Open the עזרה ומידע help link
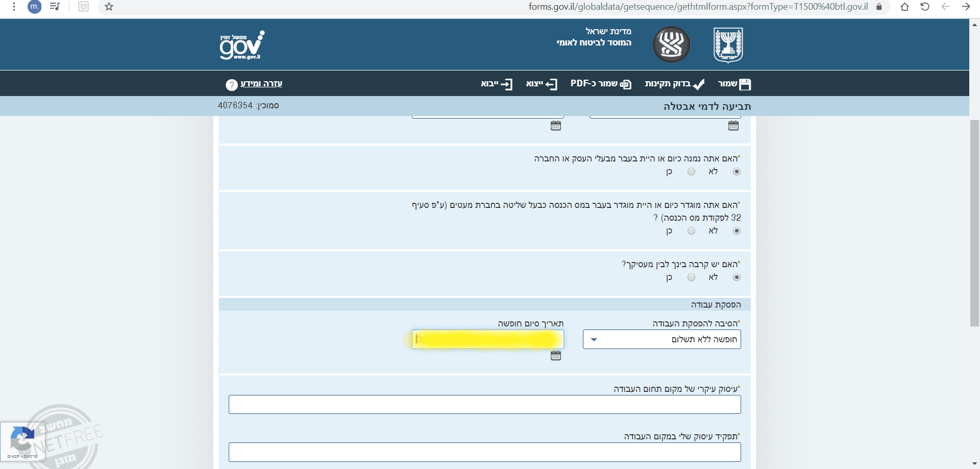980x469 pixels. 261,84
